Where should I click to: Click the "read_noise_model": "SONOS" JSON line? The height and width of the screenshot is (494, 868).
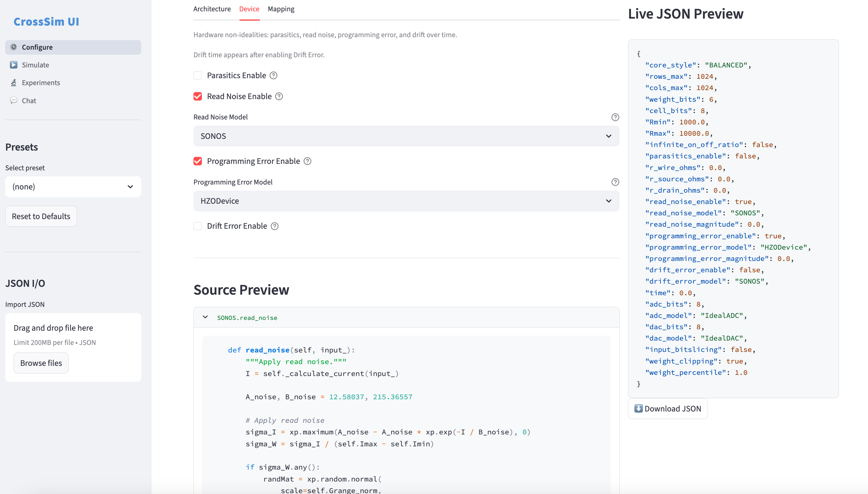(704, 213)
